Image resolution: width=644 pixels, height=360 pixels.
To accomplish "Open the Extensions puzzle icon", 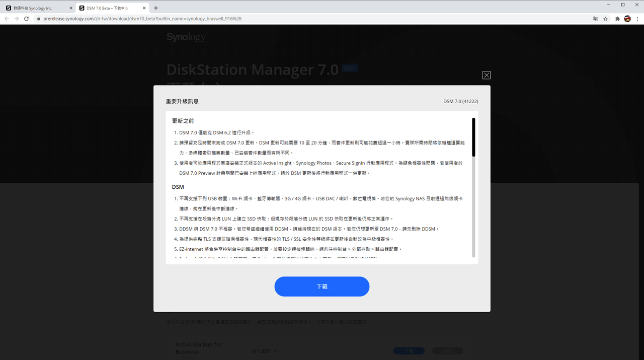I will (x=618, y=19).
